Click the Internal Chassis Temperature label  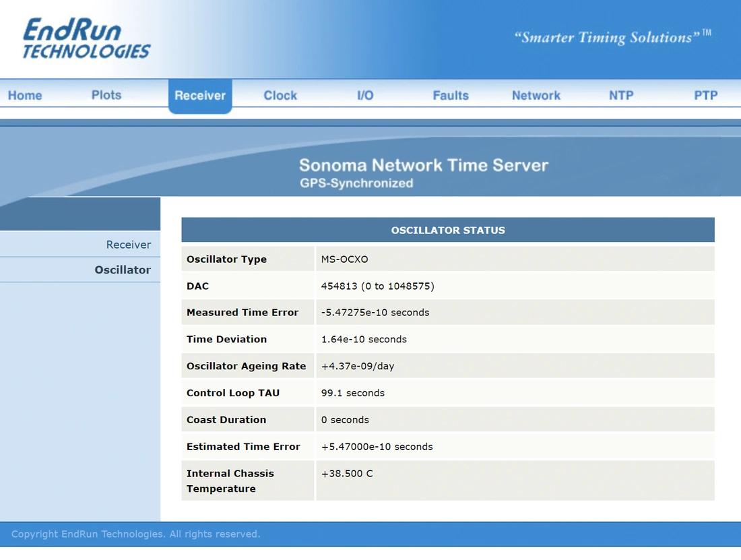tap(230, 481)
